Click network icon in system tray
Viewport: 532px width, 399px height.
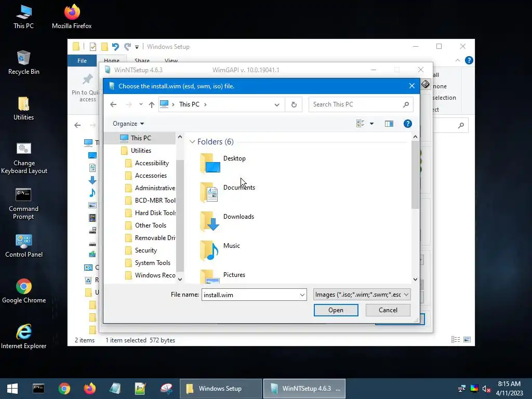(462, 389)
